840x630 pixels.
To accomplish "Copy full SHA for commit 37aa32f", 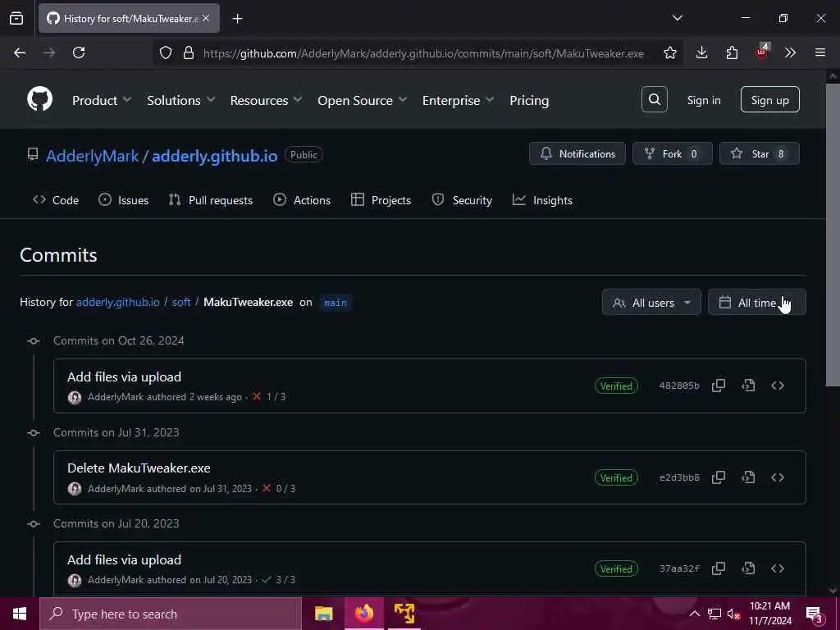I will pos(719,568).
